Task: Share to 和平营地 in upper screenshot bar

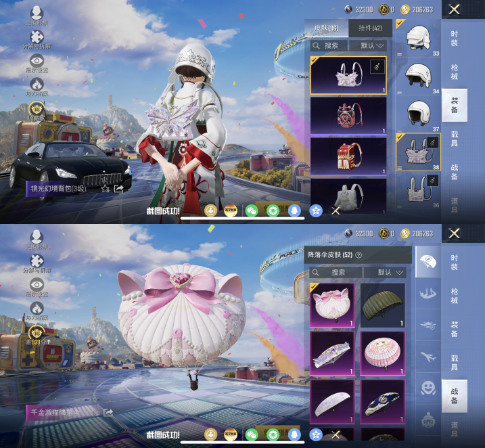Action: pos(210,210)
